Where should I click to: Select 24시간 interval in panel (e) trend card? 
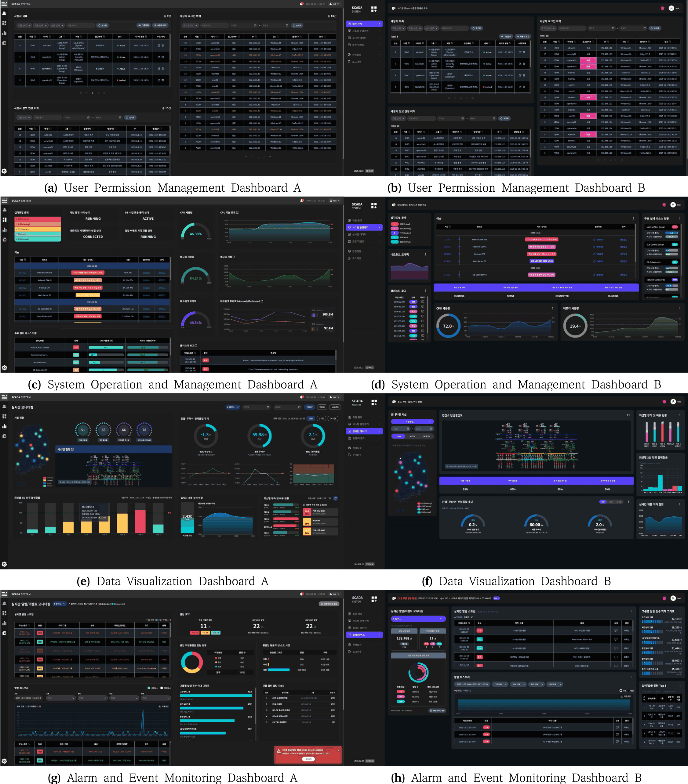pos(333,418)
